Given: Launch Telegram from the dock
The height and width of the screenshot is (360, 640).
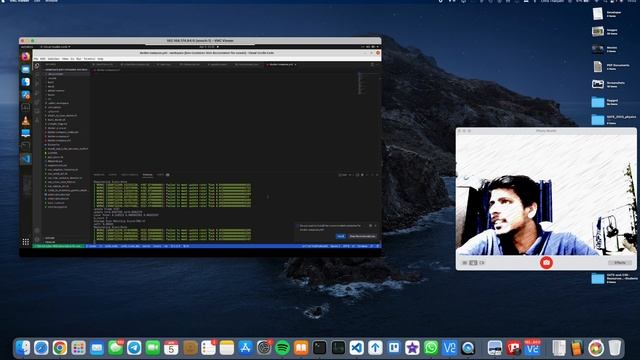Looking at the screenshot, I should tap(134, 348).
